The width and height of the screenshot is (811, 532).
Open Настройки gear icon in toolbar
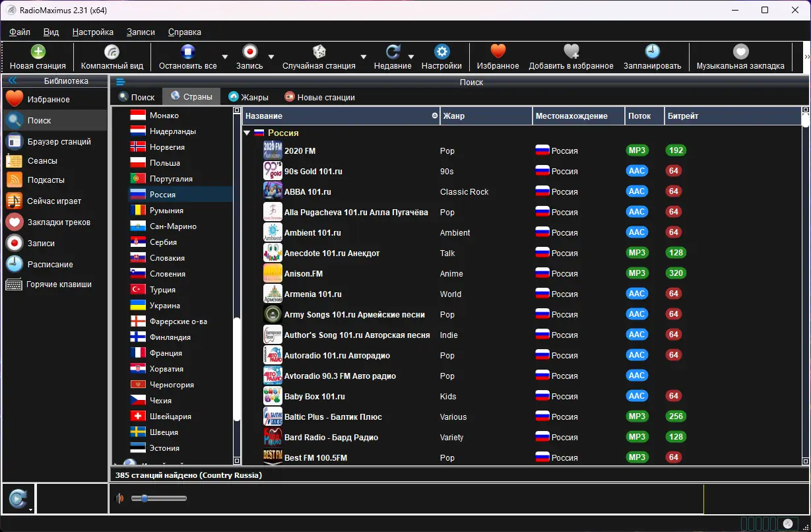[x=441, y=51]
